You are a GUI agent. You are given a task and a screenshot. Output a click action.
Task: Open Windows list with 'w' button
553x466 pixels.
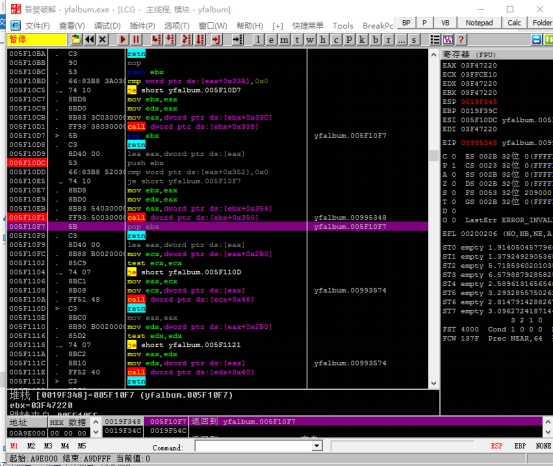point(310,40)
